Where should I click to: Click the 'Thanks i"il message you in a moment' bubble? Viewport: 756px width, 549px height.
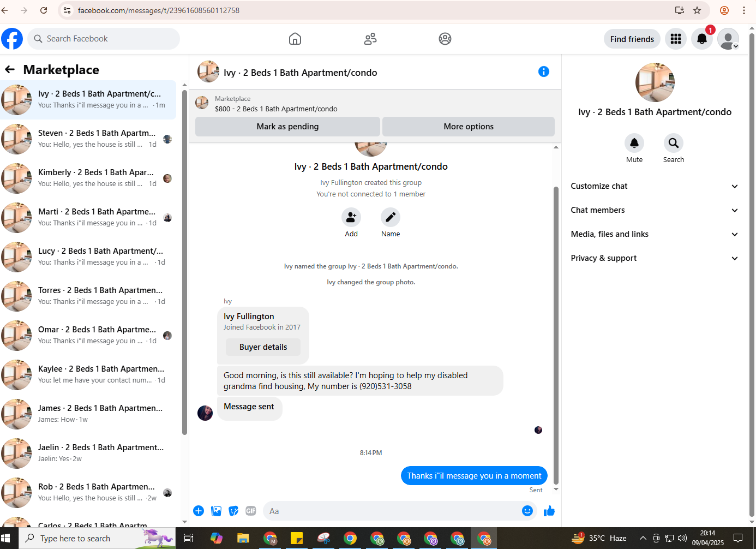(474, 476)
